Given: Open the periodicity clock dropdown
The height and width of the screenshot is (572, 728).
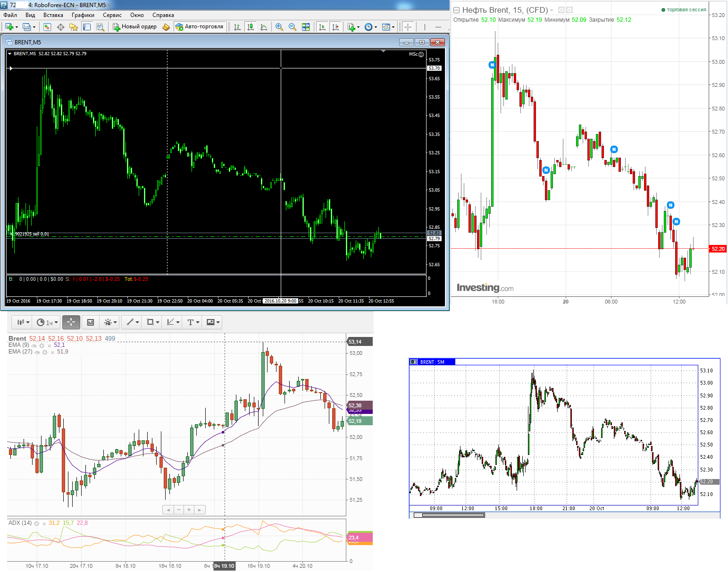Looking at the screenshot, I should [x=371, y=27].
